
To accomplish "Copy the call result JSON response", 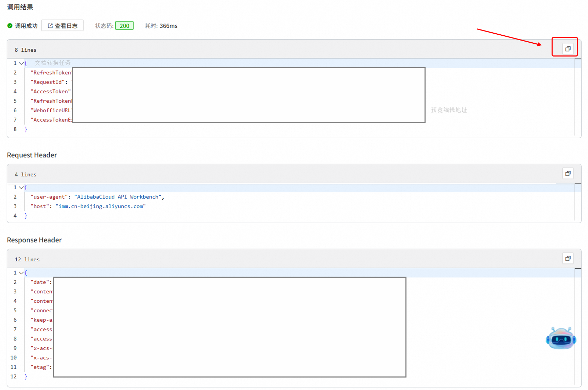I will (568, 49).
